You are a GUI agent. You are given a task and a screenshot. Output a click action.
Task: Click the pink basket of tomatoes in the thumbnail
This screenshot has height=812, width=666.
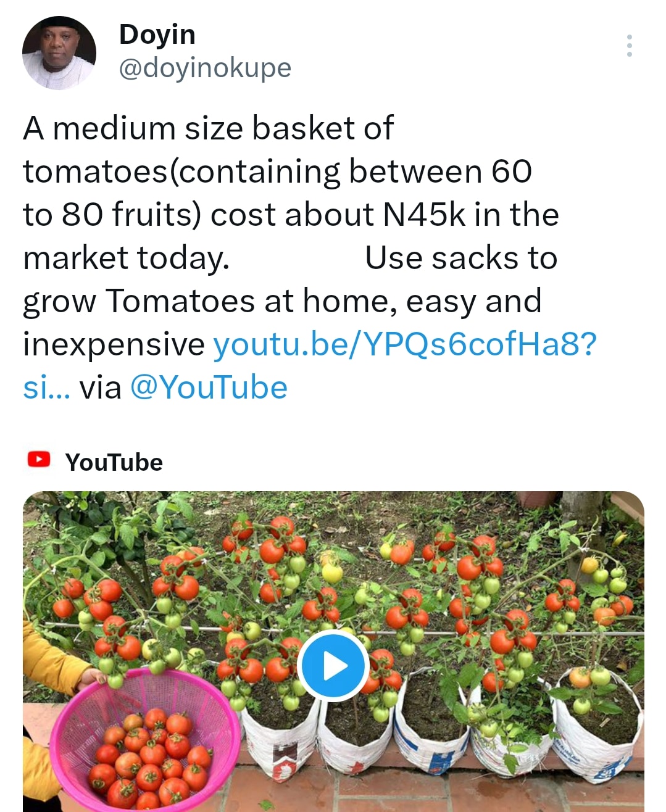coord(145,747)
